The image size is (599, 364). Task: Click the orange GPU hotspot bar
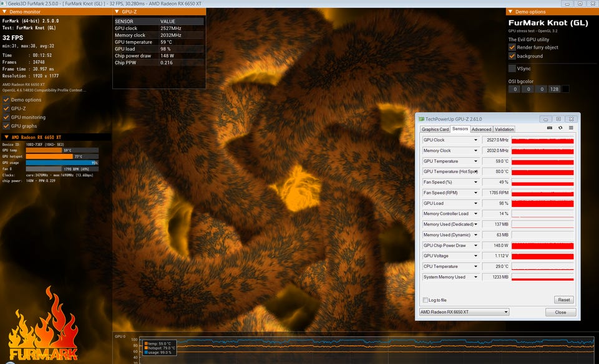click(49, 156)
